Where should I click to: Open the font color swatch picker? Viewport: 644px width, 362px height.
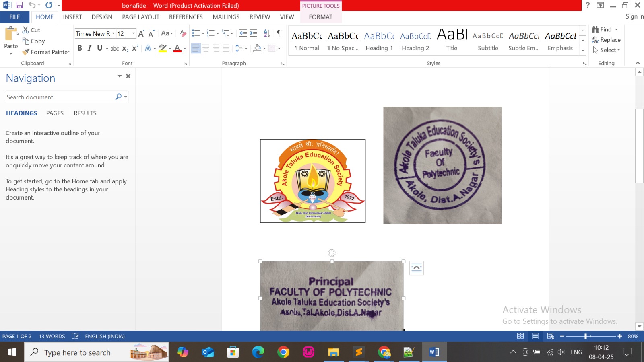click(184, 49)
